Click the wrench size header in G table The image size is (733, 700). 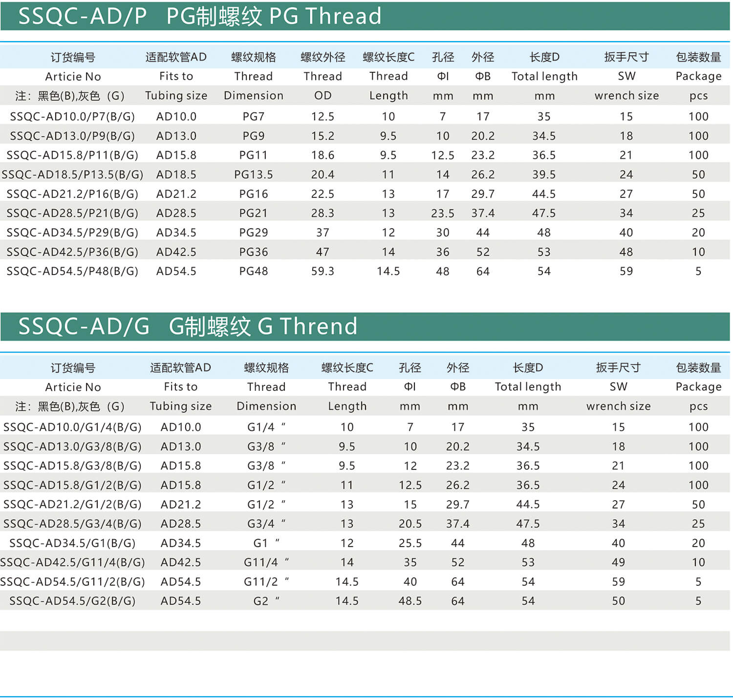point(618,406)
